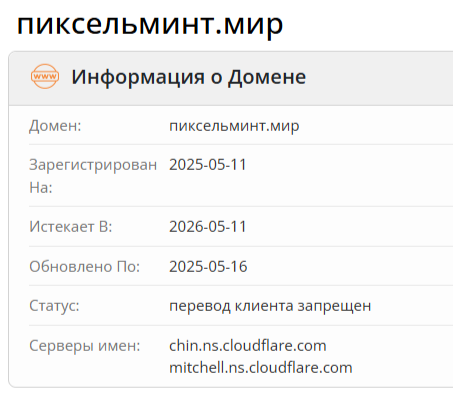Click the запрещен word in status row
Screen dimensions: 453x397
[334, 307]
